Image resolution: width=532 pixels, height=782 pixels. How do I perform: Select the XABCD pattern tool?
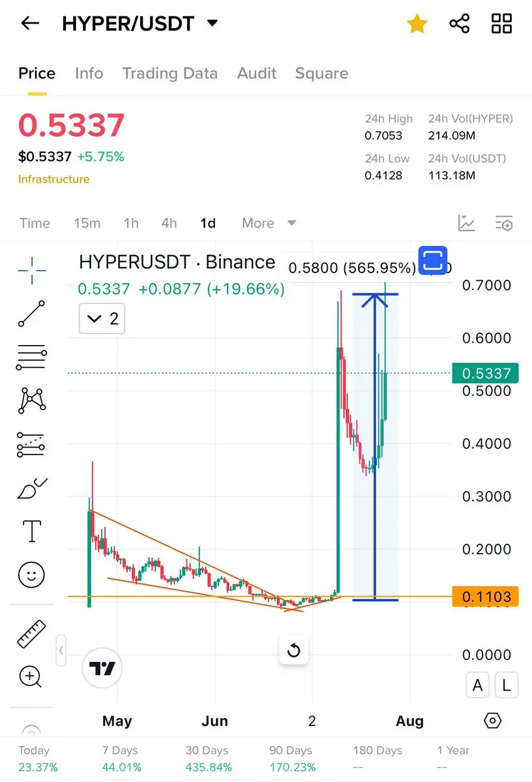[32, 400]
